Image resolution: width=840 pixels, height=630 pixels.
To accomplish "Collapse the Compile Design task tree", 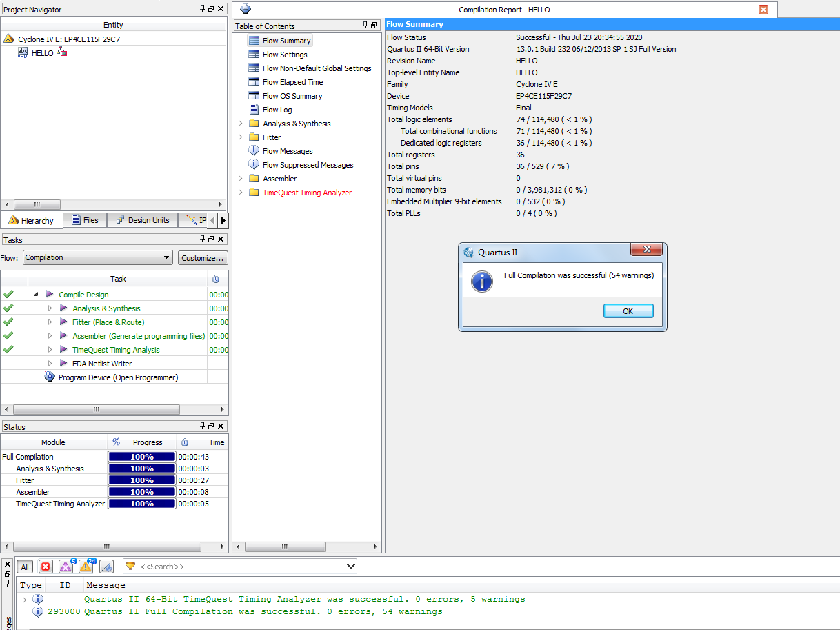I will click(x=36, y=295).
